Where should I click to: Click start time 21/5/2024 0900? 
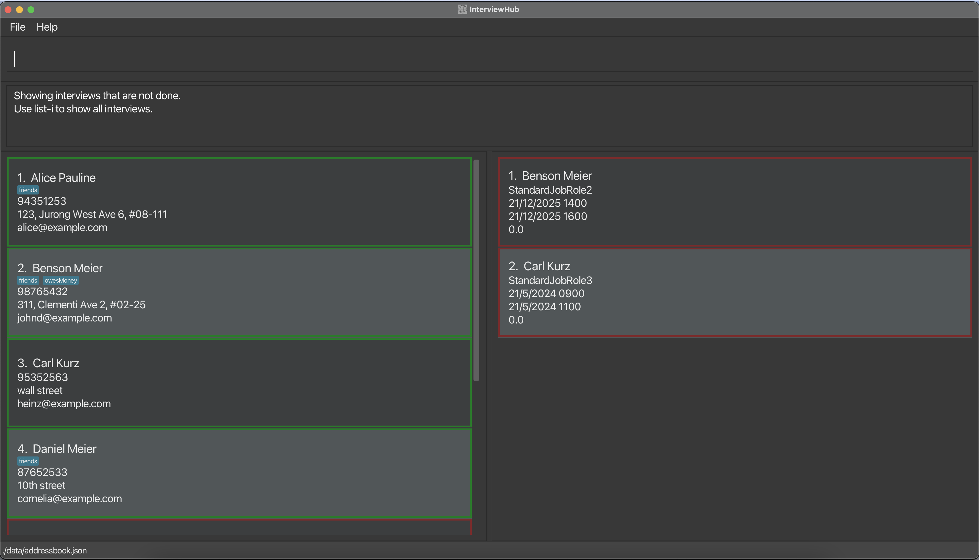tap(546, 293)
